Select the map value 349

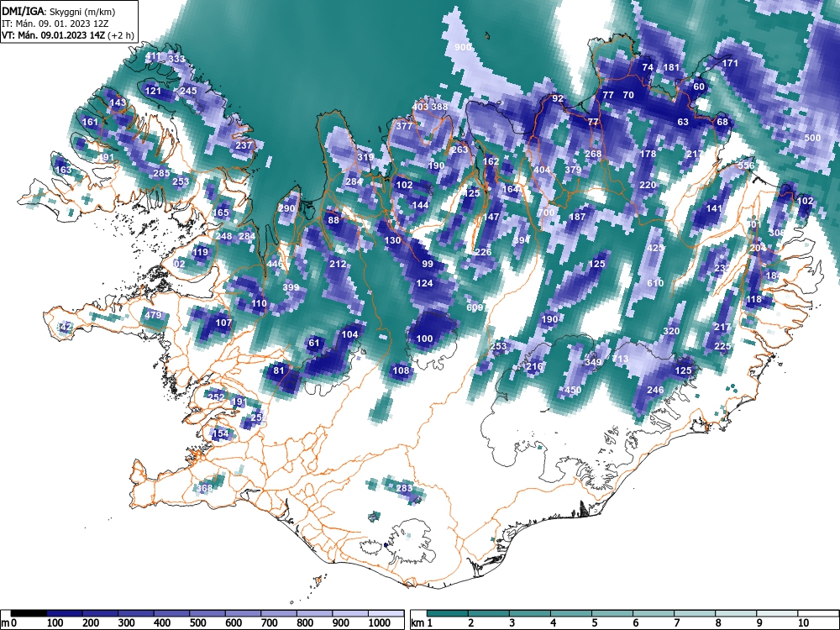click(593, 361)
